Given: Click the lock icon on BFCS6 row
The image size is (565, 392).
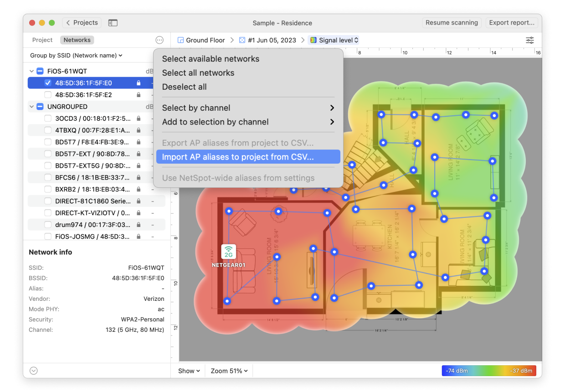Looking at the screenshot, I should point(139,177).
